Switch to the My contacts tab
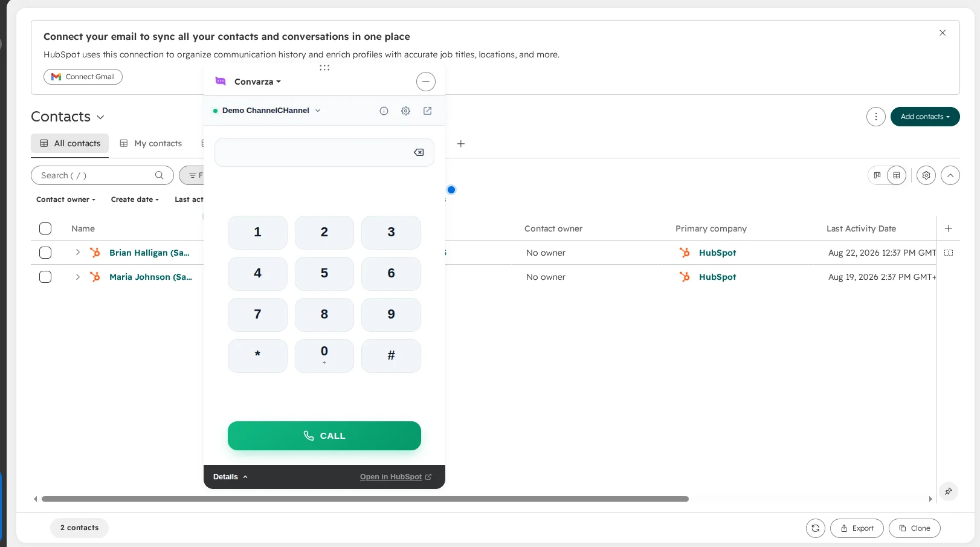This screenshot has width=980, height=547. click(x=151, y=144)
